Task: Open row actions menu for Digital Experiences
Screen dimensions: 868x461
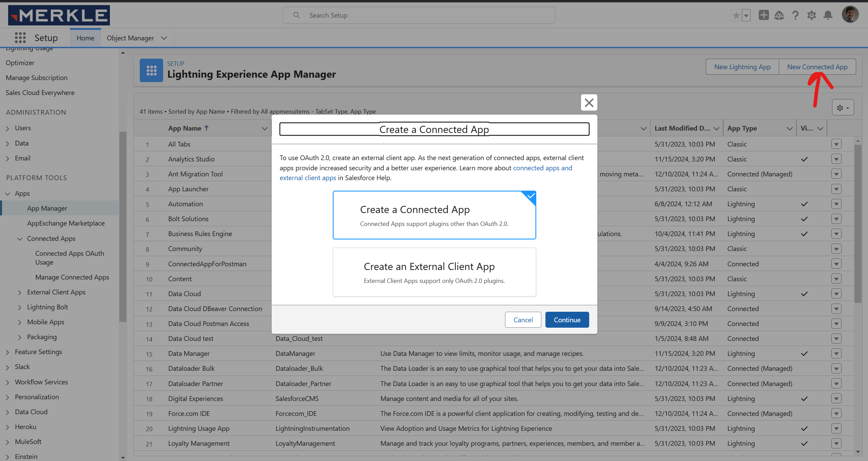Action: [836, 399]
